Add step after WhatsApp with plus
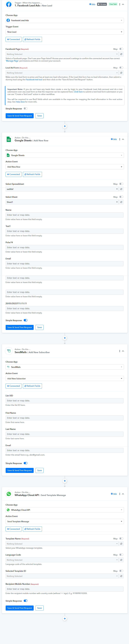This screenshot has width=129, height=644. [x=65, y=619]
